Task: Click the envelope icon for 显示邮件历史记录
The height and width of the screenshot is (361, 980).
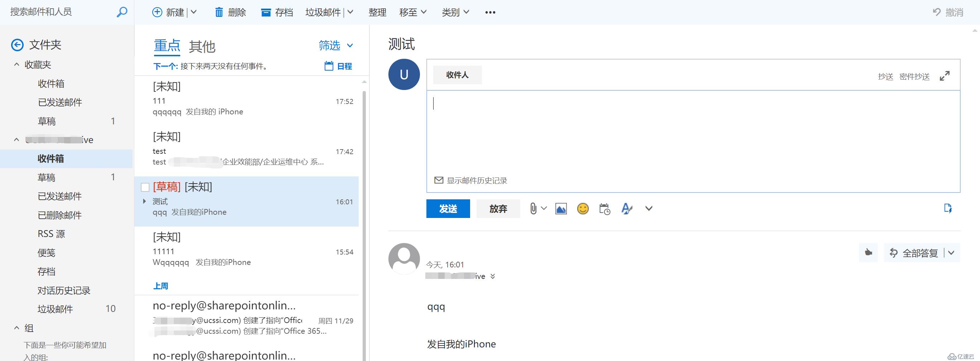Action: tap(439, 180)
